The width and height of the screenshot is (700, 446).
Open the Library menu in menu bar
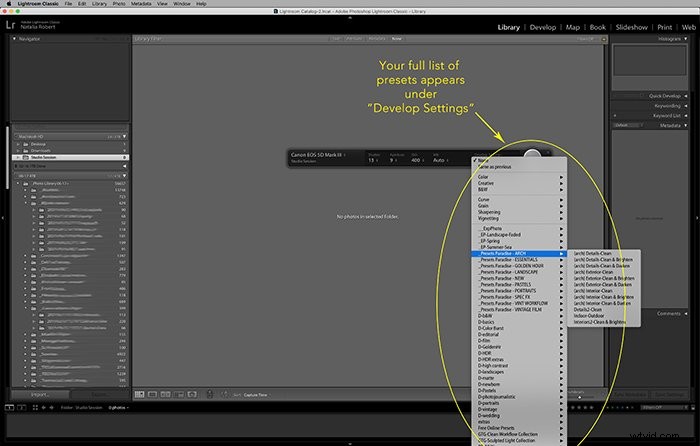click(99, 4)
